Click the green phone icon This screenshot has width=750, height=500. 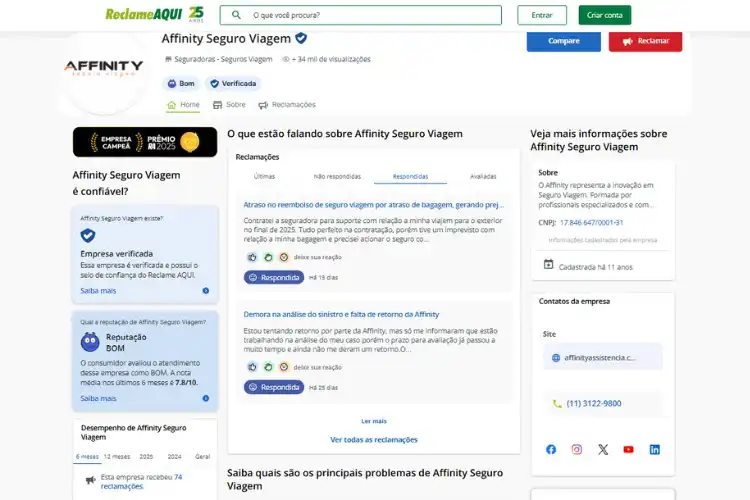tap(557, 404)
